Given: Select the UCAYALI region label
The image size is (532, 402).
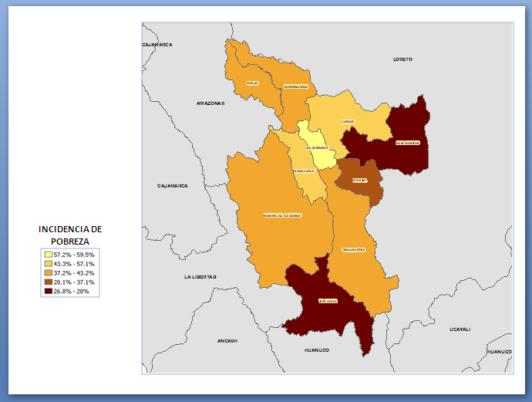Looking at the screenshot, I should point(460,329).
